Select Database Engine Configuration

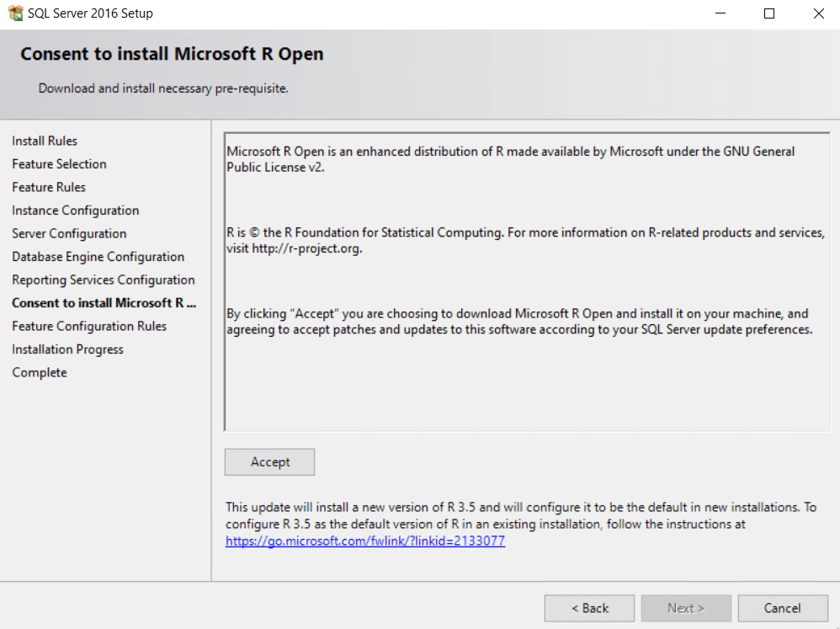[x=98, y=256]
